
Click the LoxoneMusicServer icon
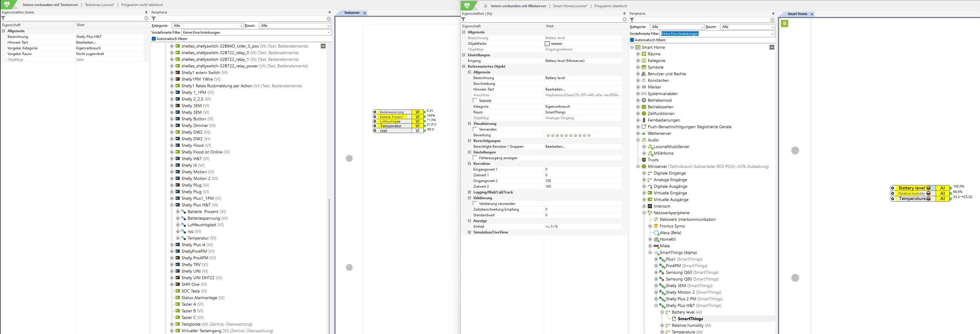pyautogui.click(x=650, y=147)
